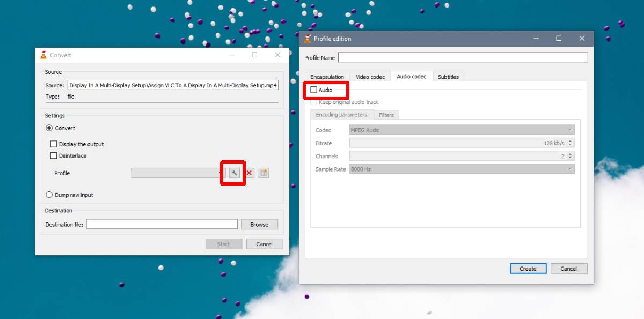
Task: Adjust the Bitrate 128 kb/s spinner
Action: click(x=570, y=143)
